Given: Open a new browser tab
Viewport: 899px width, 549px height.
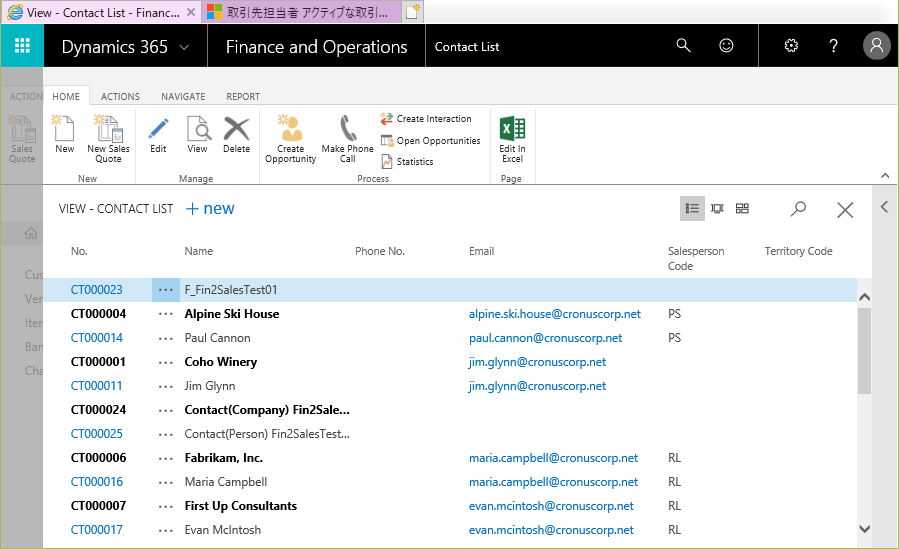Looking at the screenshot, I should pos(413,12).
